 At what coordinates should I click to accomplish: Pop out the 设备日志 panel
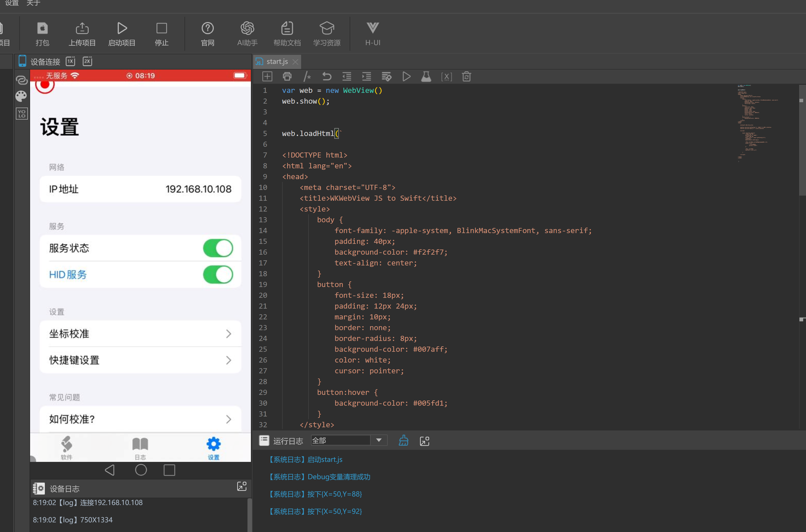pos(242,486)
